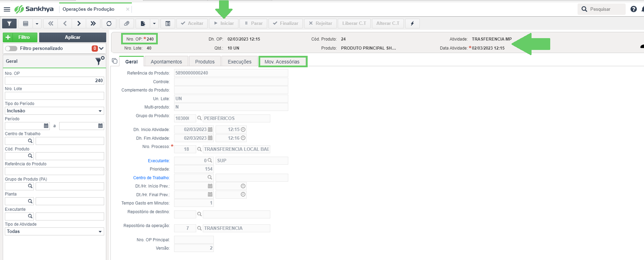Go to next record arrow

[x=79, y=24]
